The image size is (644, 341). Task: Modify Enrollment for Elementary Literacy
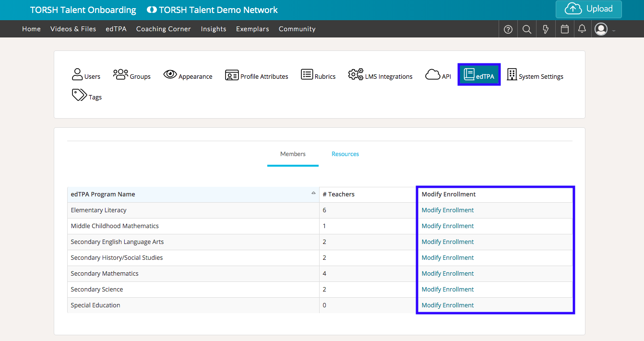[x=447, y=210]
